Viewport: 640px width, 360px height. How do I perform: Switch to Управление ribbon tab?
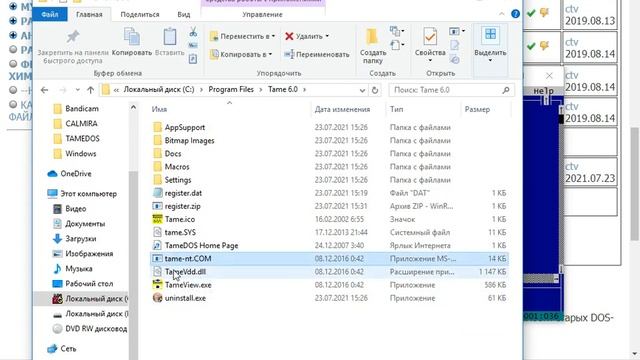click(x=262, y=14)
